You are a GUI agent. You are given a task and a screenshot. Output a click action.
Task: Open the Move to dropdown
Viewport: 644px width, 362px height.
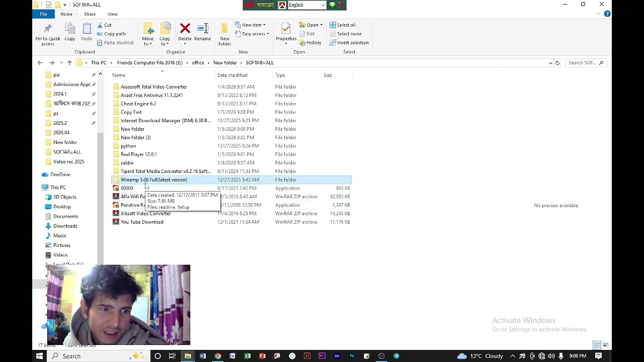(147, 34)
